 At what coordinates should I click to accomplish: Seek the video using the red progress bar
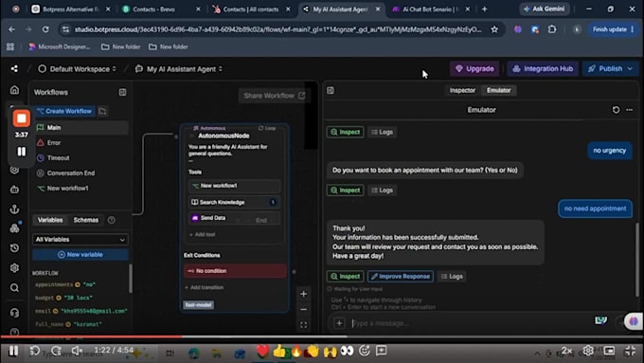[x=91, y=336]
